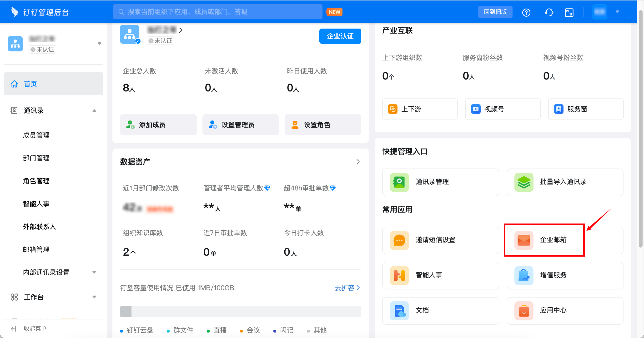This screenshot has width=644, height=338.
Task: Open 外部联系人 in the sidebar
Action: (40, 227)
